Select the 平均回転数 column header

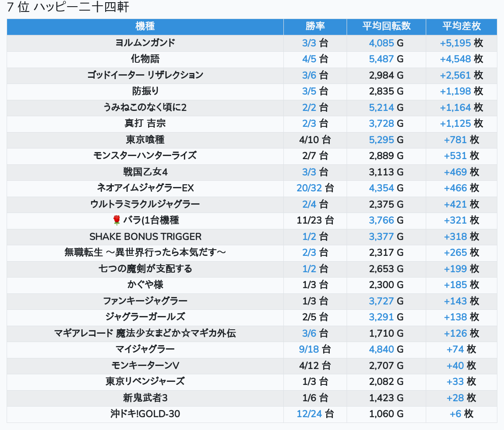click(386, 27)
